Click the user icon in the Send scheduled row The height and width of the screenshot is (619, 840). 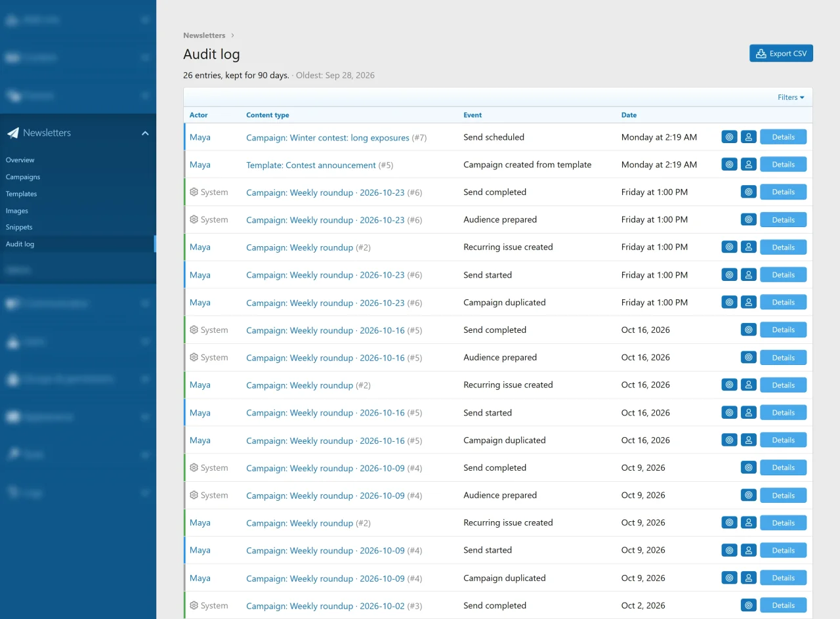coord(749,137)
